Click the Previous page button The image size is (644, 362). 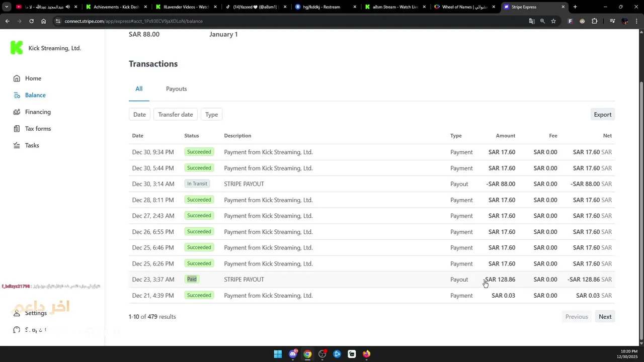click(577, 317)
